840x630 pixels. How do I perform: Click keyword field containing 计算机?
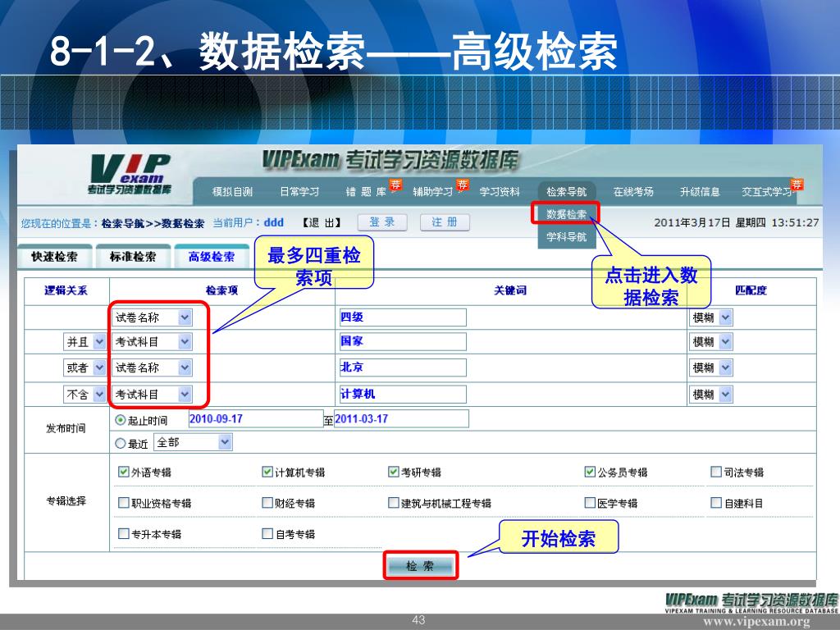(402, 395)
